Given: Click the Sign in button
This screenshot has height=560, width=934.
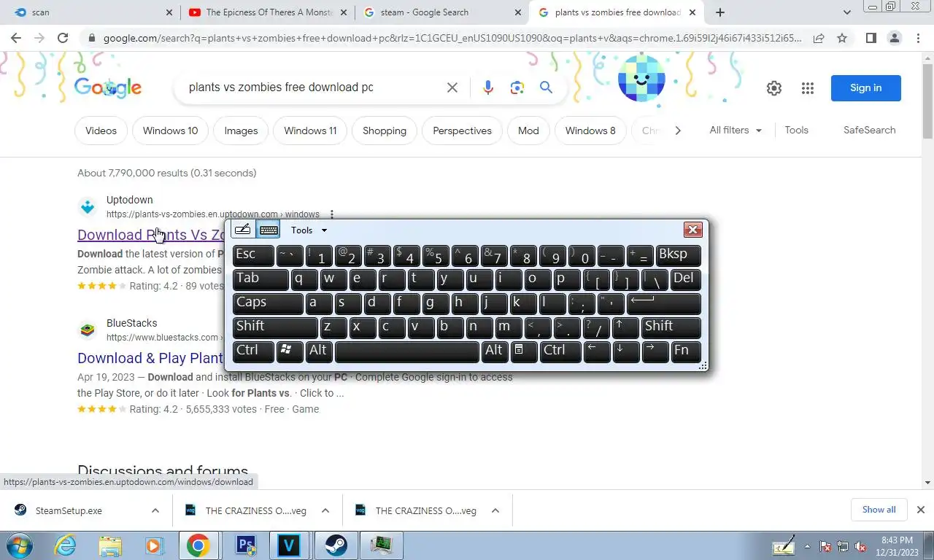Looking at the screenshot, I should click(x=866, y=88).
